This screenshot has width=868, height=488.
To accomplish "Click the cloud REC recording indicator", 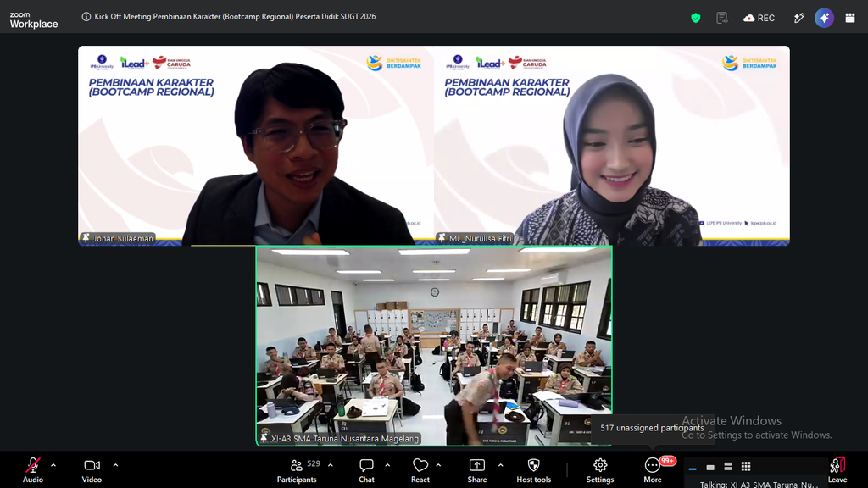I will pos(759,18).
